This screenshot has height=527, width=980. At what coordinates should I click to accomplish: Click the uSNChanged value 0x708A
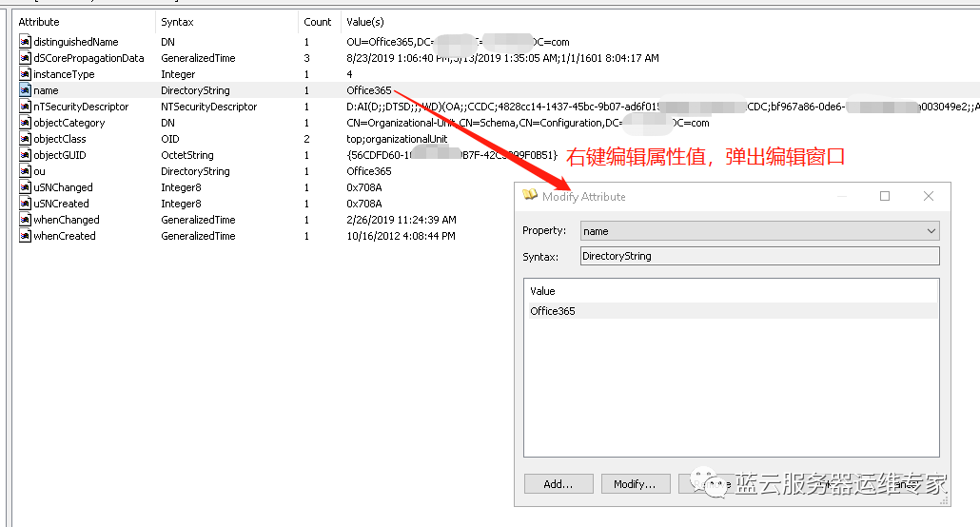363,187
